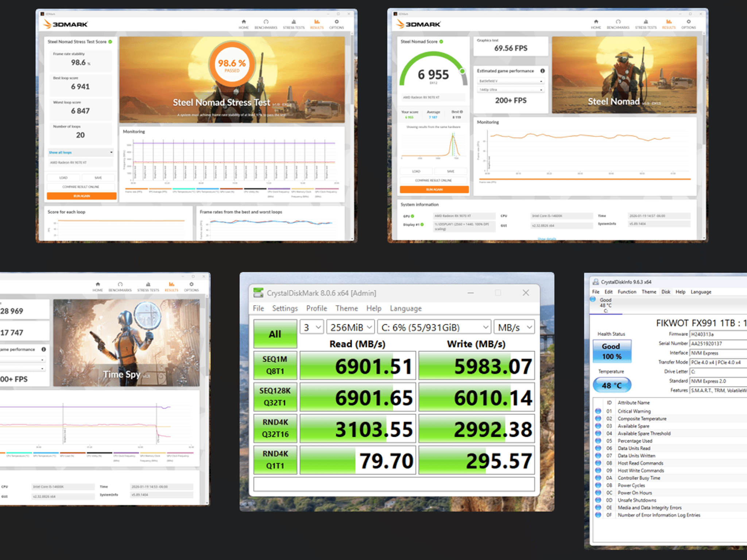This screenshot has height=560, width=747.
Task: Click COMPARE RESULT ONLINE in the Stress Test window
Action: pos(81,187)
